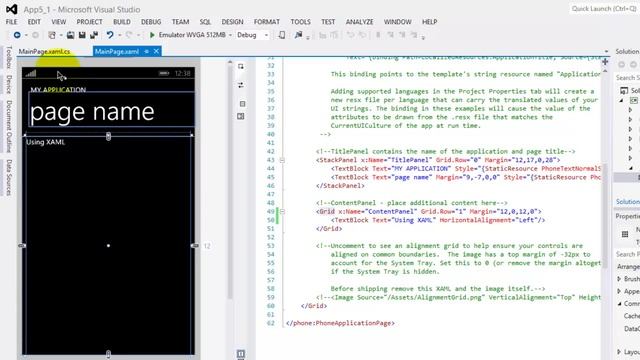Open the DESIGN menu
Screen dimensions: 640x360
[232, 22]
